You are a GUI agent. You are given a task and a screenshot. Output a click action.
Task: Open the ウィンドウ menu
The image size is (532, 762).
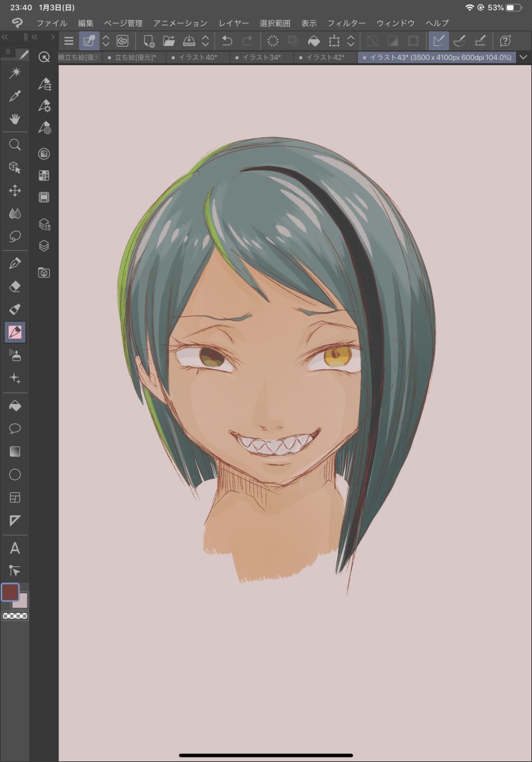[396, 23]
